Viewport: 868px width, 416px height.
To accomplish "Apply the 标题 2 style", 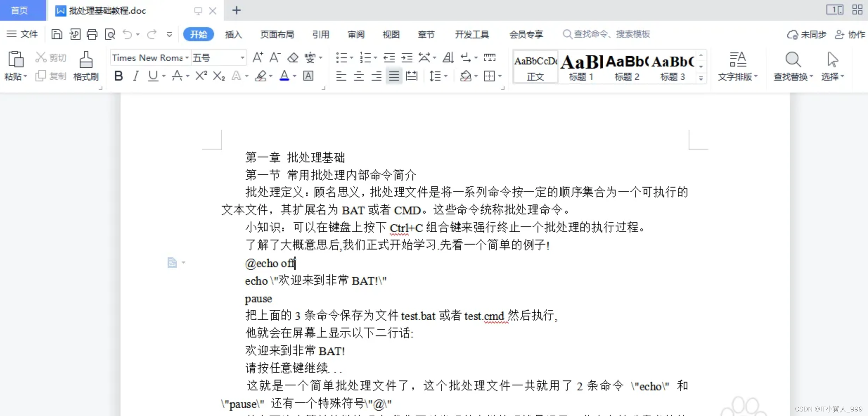I will point(626,67).
